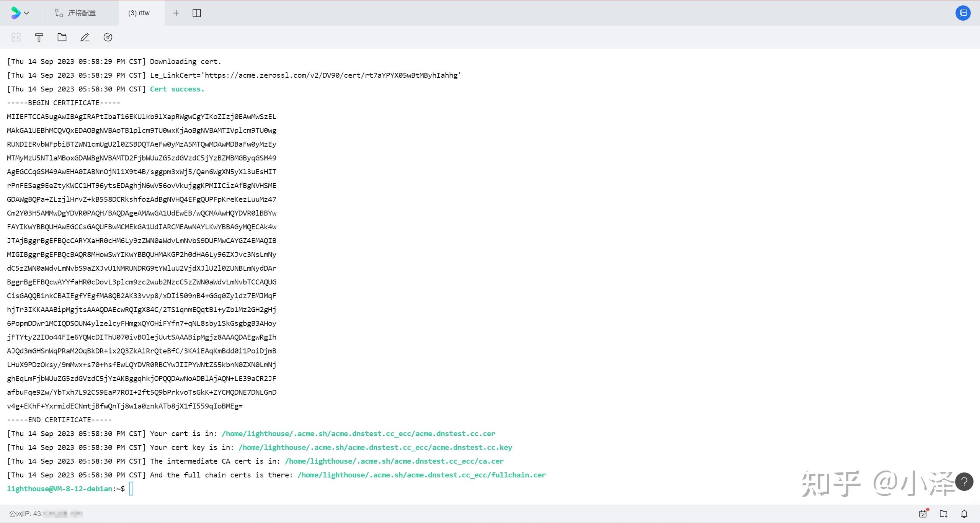
Task: Open the notification bell icon
Action: point(964,513)
